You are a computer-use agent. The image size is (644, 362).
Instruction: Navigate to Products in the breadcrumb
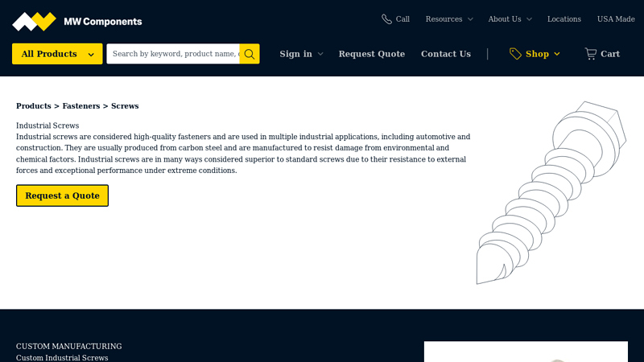[33, 106]
